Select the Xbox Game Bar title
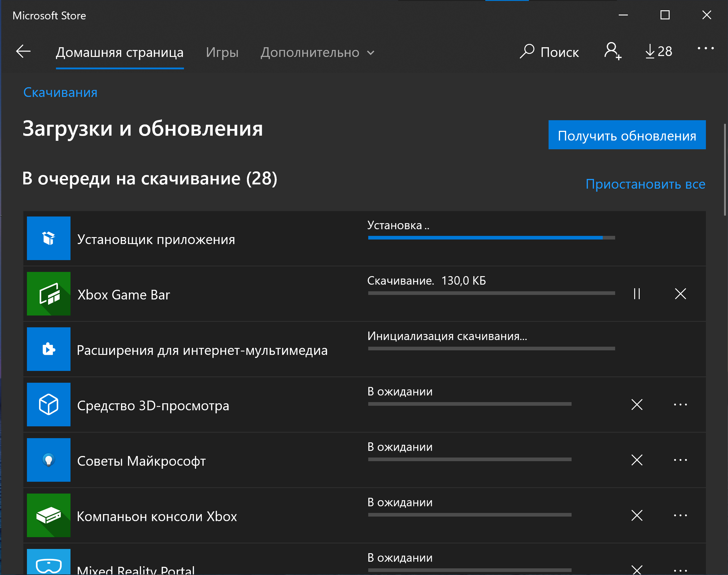The width and height of the screenshot is (728, 575). click(124, 295)
